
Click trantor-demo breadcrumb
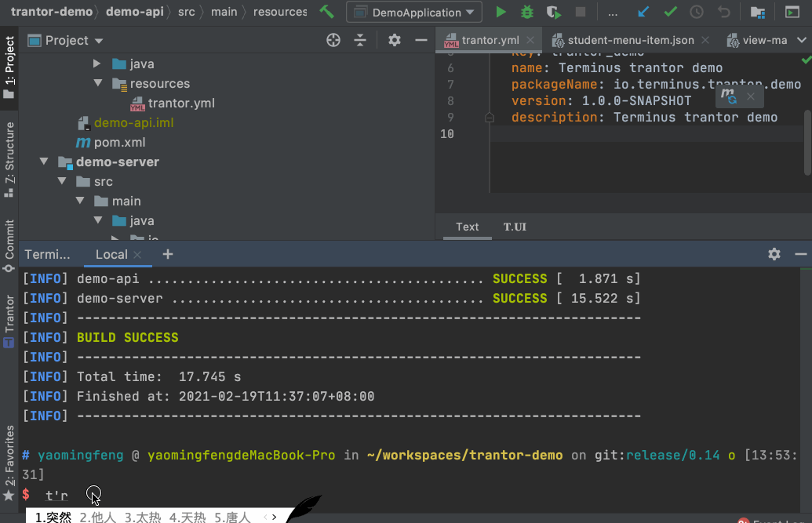(51, 12)
